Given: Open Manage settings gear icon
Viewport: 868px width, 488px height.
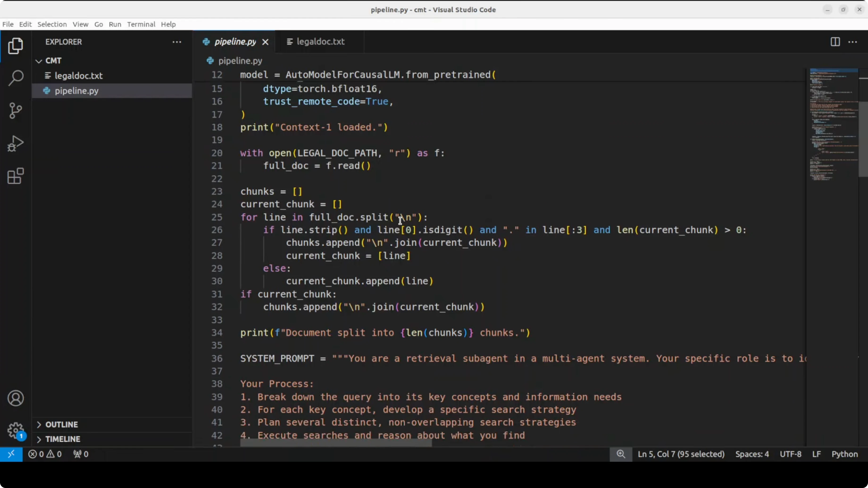Looking at the screenshot, I should pyautogui.click(x=16, y=430).
